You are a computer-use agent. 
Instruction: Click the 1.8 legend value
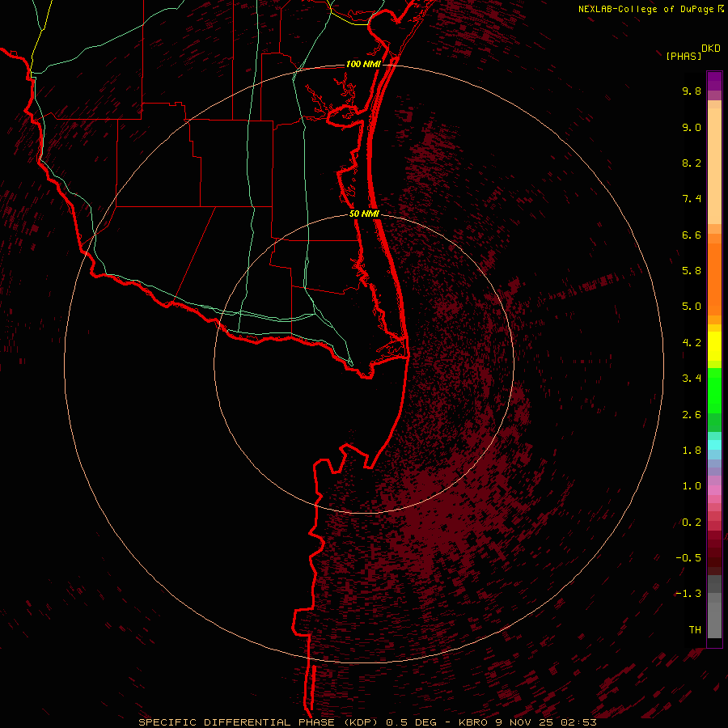[x=692, y=451]
